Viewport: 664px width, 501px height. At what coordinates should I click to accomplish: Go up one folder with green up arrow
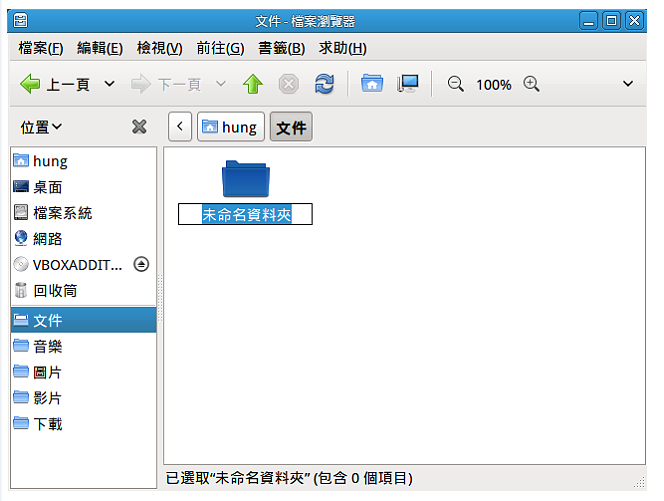253,84
